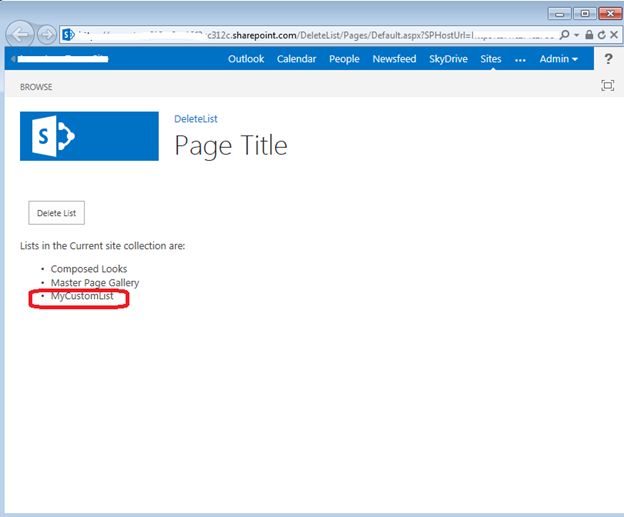Click the SharePoint favicon in address bar

coord(68,35)
